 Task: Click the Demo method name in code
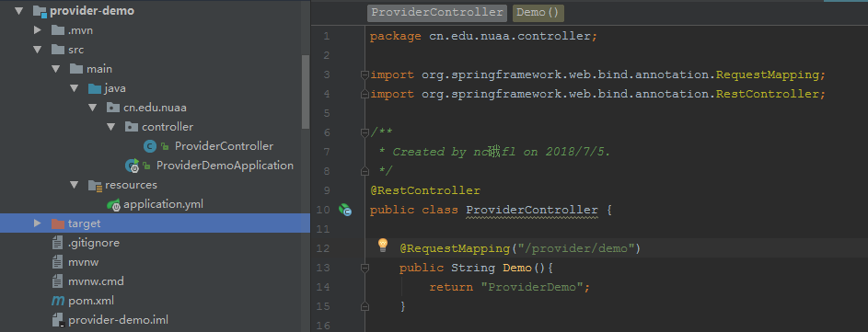[517, 268]
